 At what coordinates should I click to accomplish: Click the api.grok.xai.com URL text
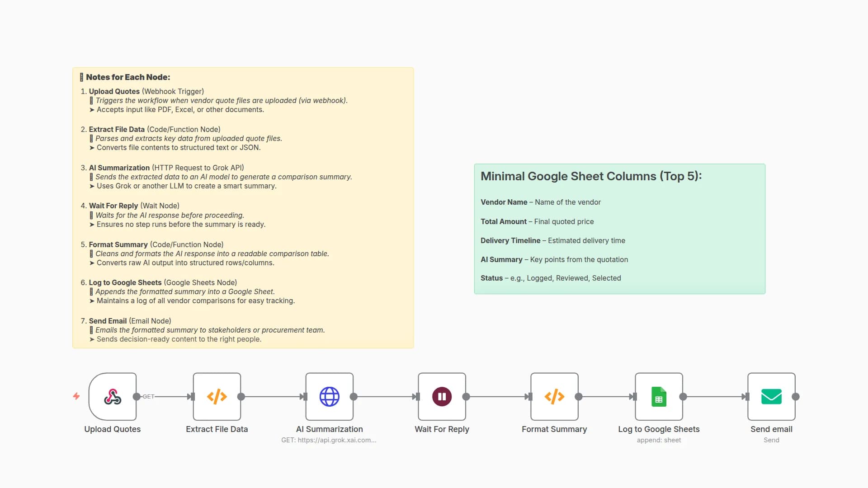click(x=329, y=440)
